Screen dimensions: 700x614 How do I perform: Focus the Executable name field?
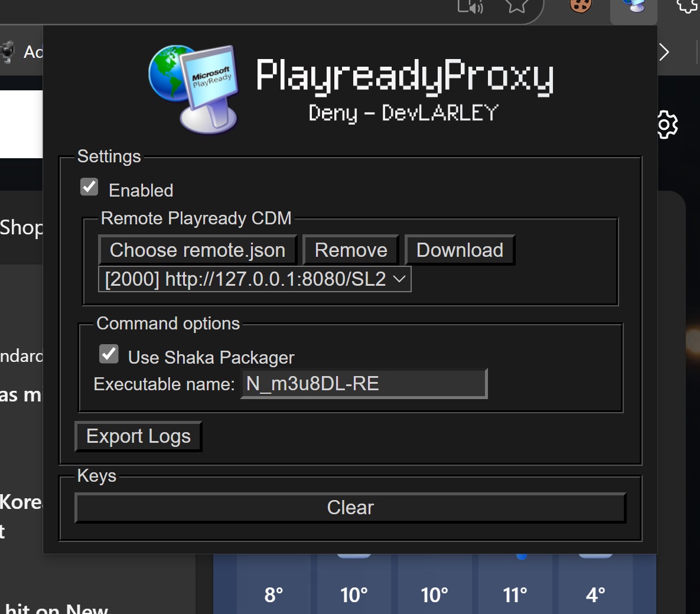(364, 384)
